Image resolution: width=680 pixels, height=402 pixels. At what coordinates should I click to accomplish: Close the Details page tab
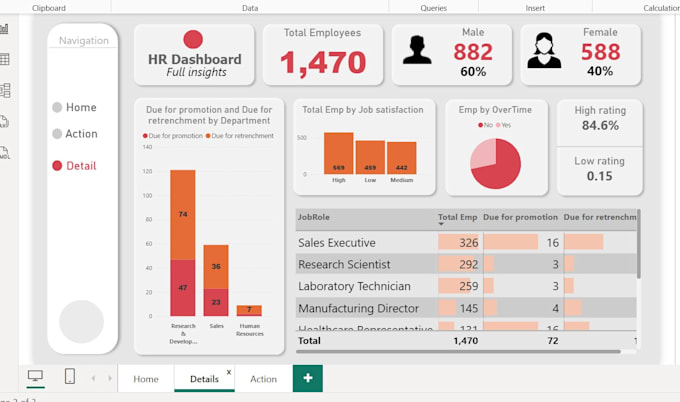pyautogui.click(x=229, y=372)
